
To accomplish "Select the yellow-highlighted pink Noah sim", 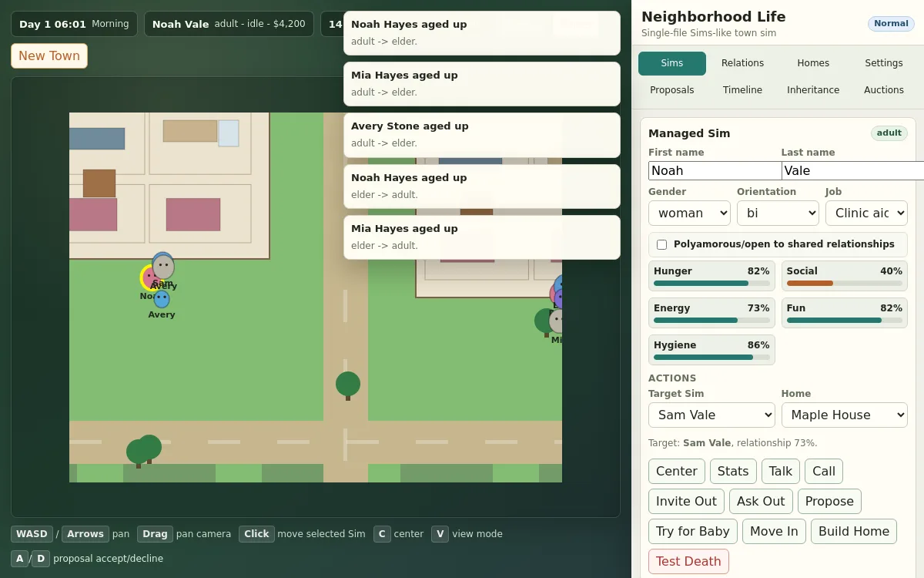I will (x=149, y=277).
